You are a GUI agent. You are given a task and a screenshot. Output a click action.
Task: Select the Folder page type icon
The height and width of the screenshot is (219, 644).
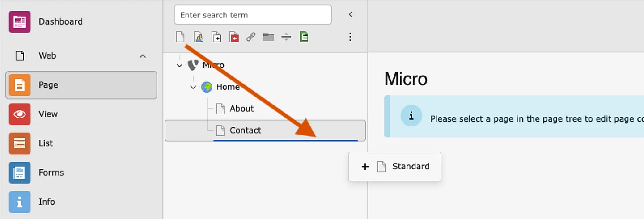pyautogui.click(x=268, y=37)
